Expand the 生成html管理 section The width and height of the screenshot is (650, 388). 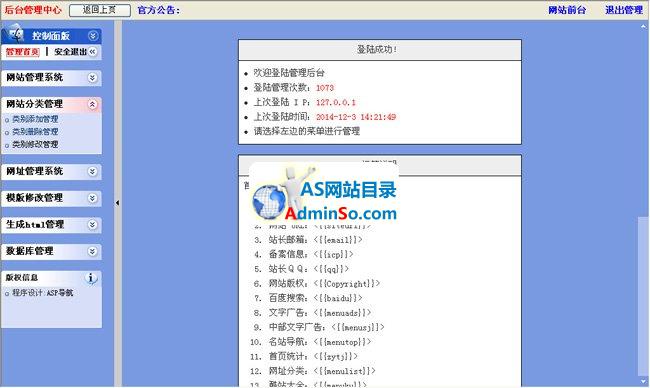(x=51, y=225)
